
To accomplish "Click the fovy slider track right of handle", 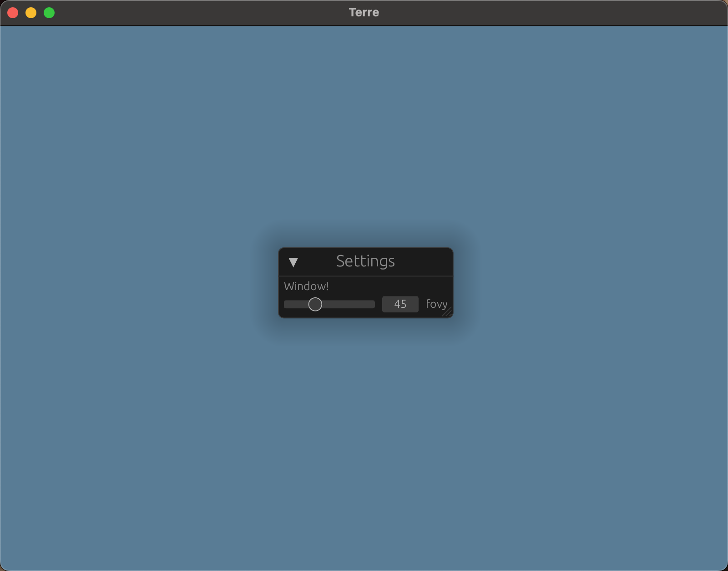I will point(350,304).
